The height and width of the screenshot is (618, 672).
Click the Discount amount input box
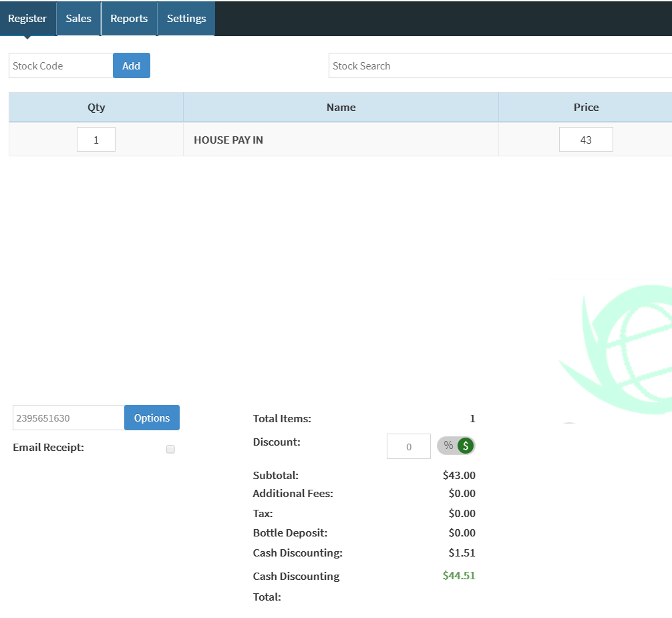click(x=408, y=446)
